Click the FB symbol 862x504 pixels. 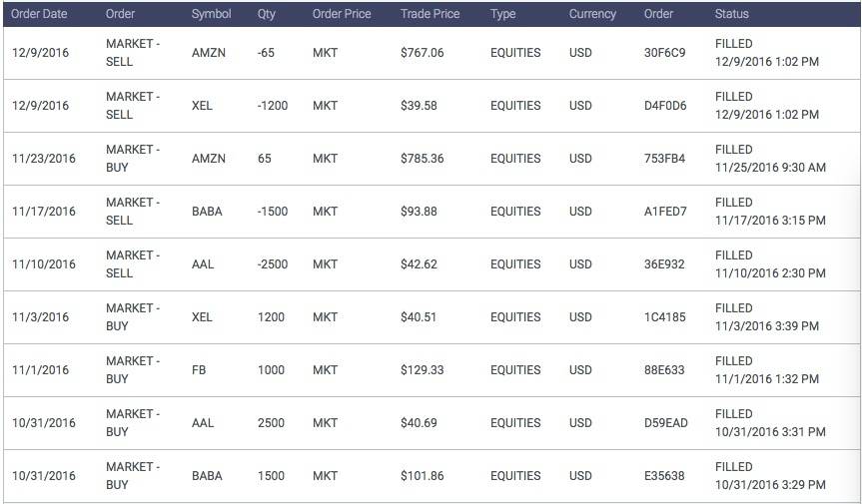tap(199, 370)
